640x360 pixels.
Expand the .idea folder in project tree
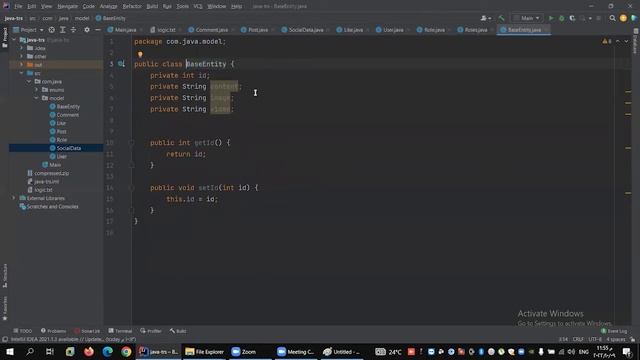click(22, 48)
